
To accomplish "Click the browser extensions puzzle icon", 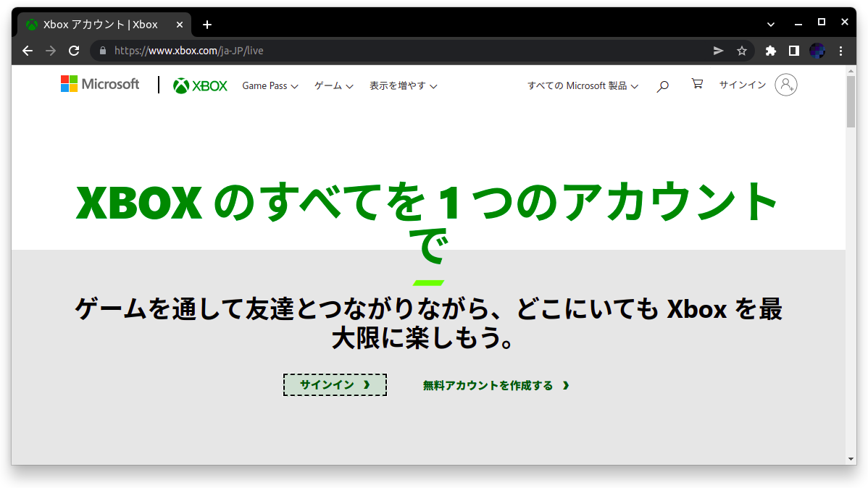I will pyautogui.click(x=770, y=51).
